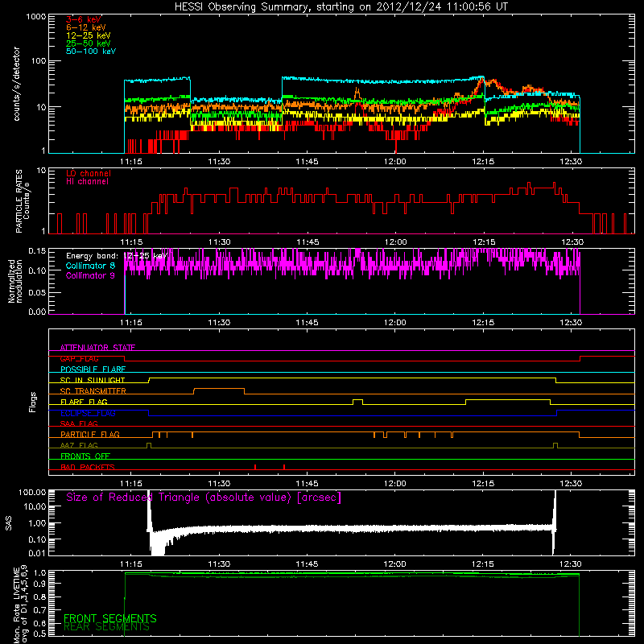Select the Collimator 9 legend label

click(x=90, y=275)
